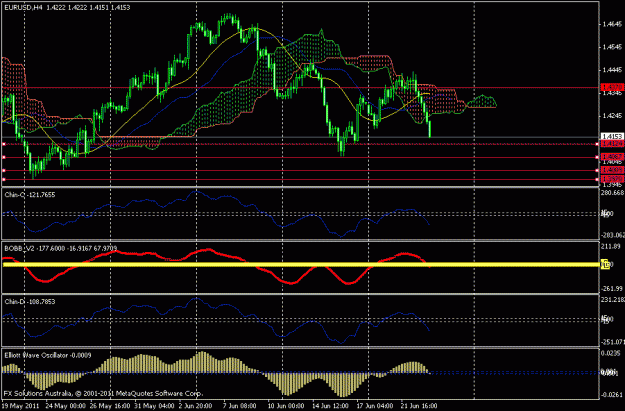The image size is (625, 411).
Task: Select the Chin-D -108.7853 indicator label
Action: (30, 302)
